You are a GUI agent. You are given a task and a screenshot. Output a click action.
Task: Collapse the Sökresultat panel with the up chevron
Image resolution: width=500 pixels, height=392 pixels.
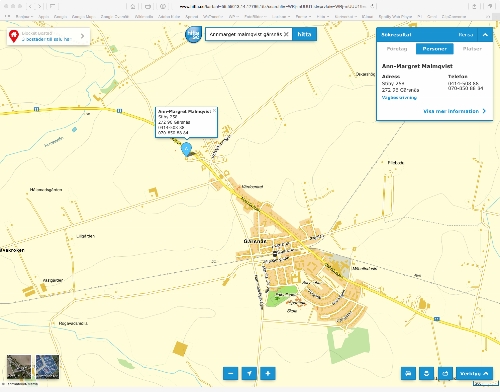485,35
